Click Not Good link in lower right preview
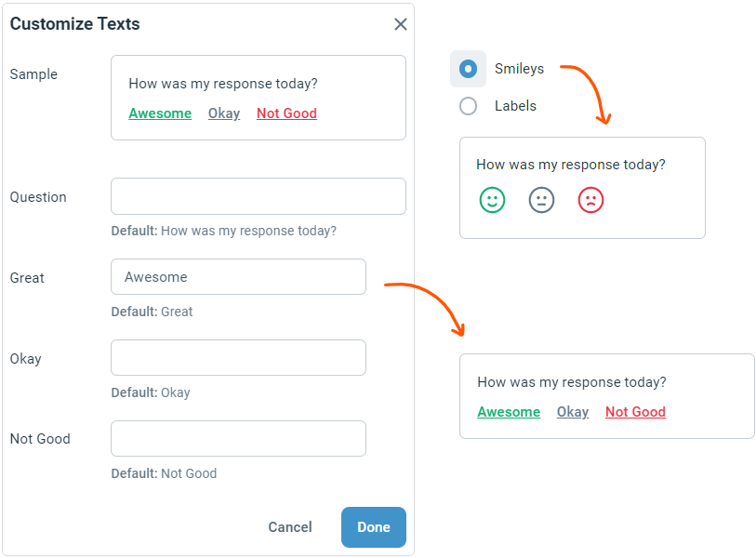This screenshot has width=756, height=558. (635, 412)
